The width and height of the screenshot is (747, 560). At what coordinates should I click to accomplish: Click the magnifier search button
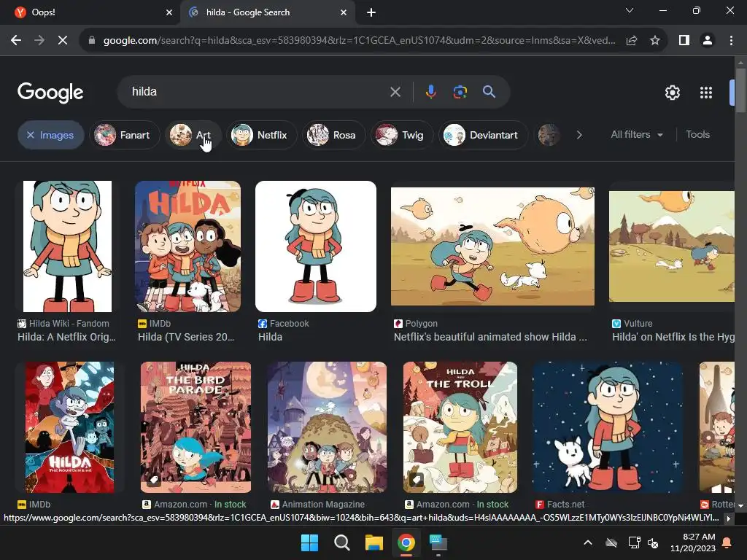click(489, 91)
